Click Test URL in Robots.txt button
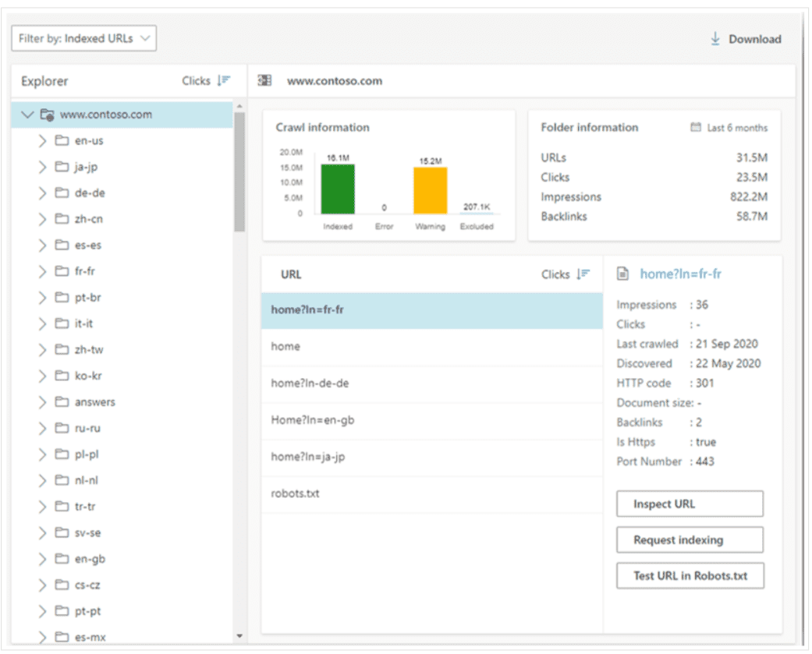Image resolution: width=812 pixels, height=654 pixels. 690,576
